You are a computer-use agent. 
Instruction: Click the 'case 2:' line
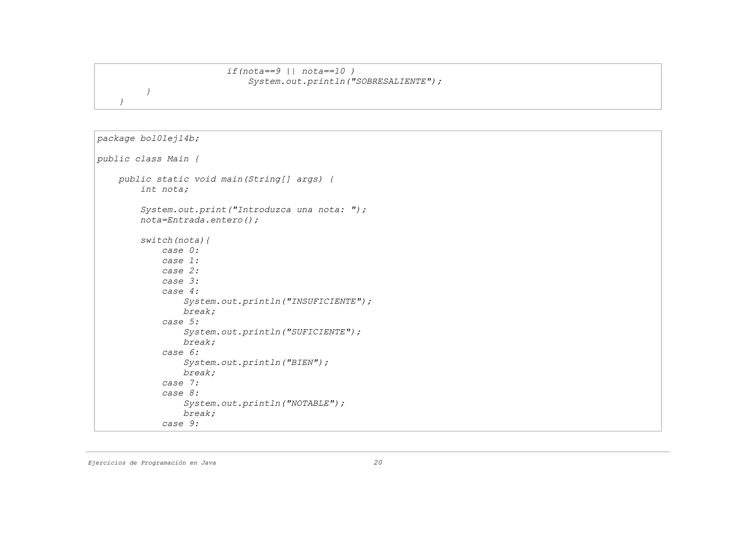(x=181, y=271)
